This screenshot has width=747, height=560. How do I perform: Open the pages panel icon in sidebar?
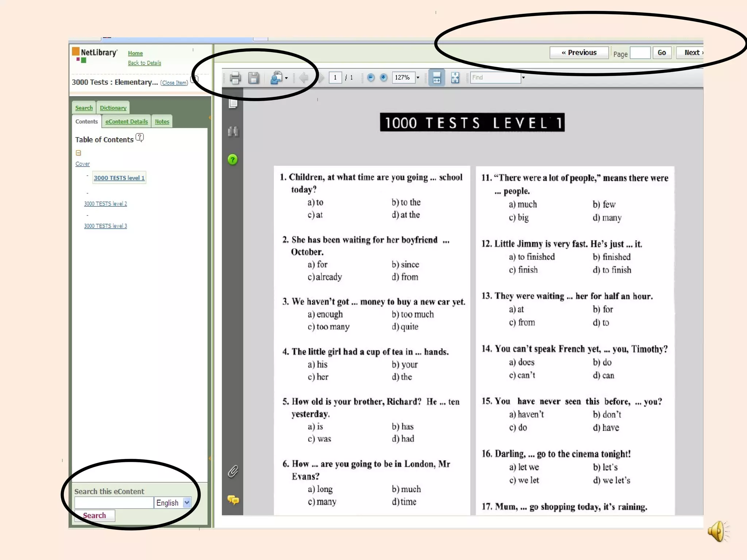(233, 104)
